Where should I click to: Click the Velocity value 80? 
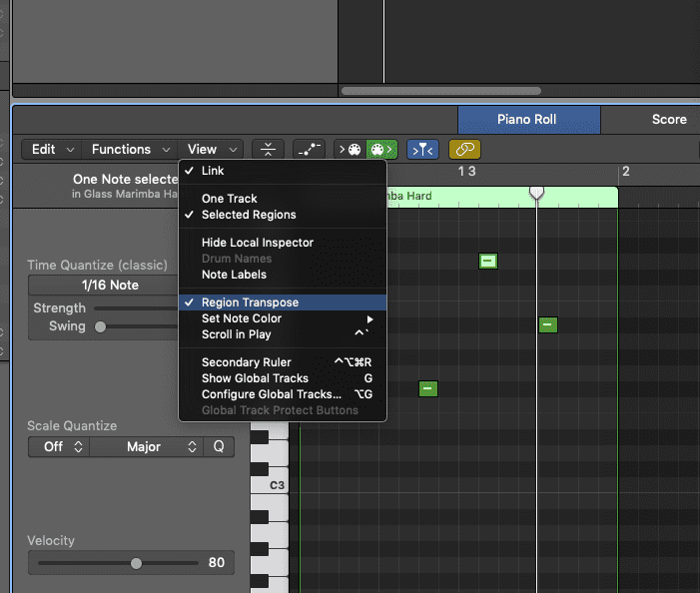pyautogui.click(x=217, y=563)
